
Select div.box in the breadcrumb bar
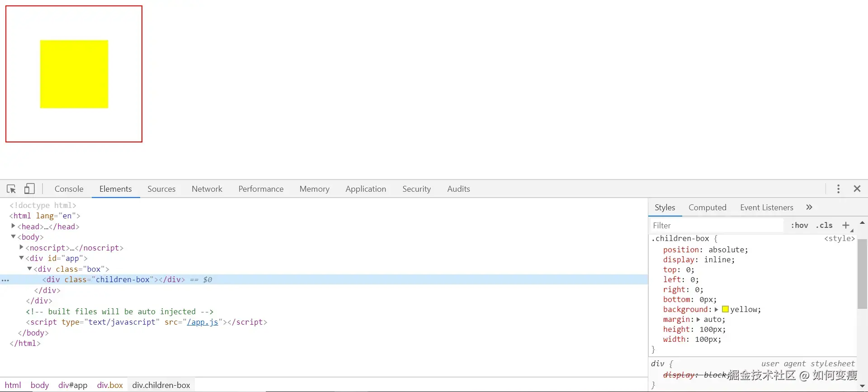point(110,385)
